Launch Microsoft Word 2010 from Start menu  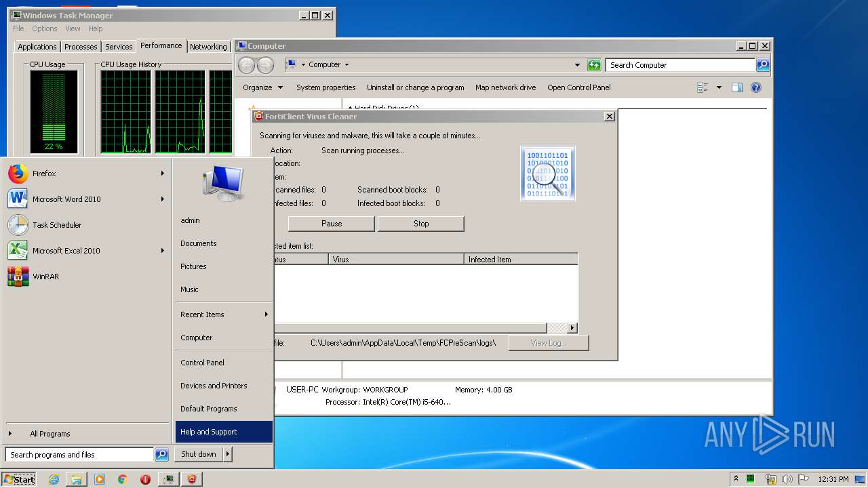pos(87,199)
